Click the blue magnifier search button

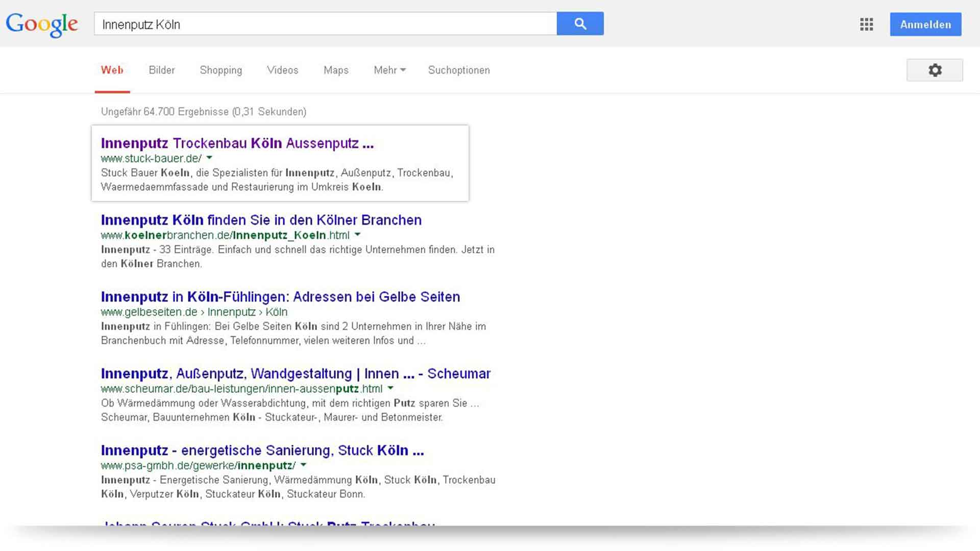[x=580, y=23]
